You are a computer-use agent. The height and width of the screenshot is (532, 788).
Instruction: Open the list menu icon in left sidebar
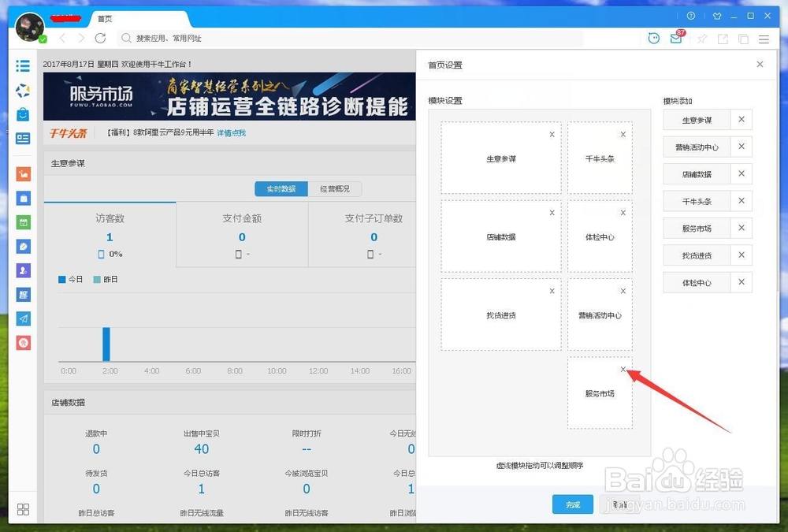click(x=23, y=65)
